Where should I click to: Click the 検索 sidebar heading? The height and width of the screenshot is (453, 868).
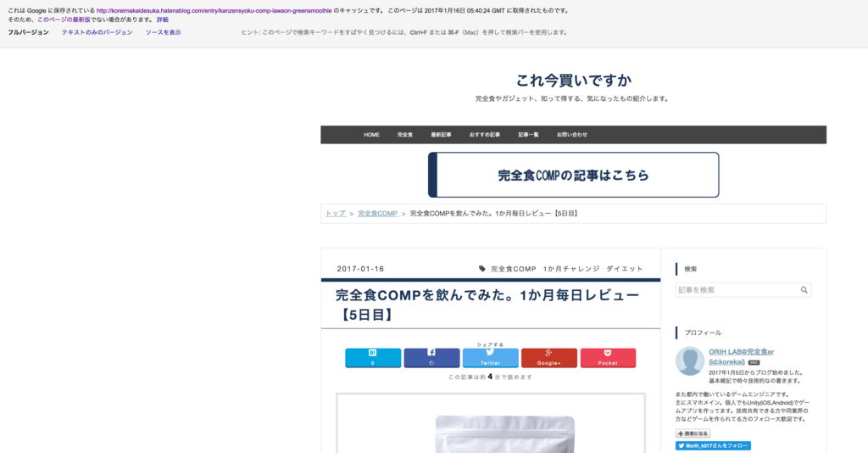pos(690,269)
